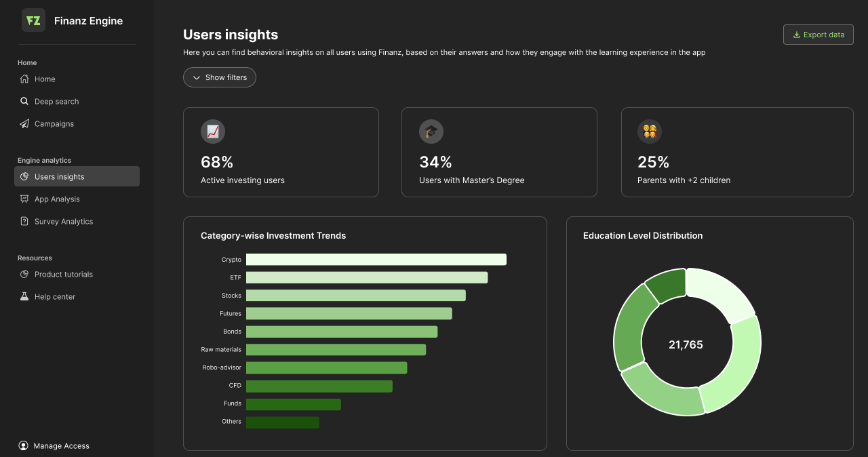Open App Analysis page
Image resolution: width=868 pixels, height=457 pixels.
(77, 199)
